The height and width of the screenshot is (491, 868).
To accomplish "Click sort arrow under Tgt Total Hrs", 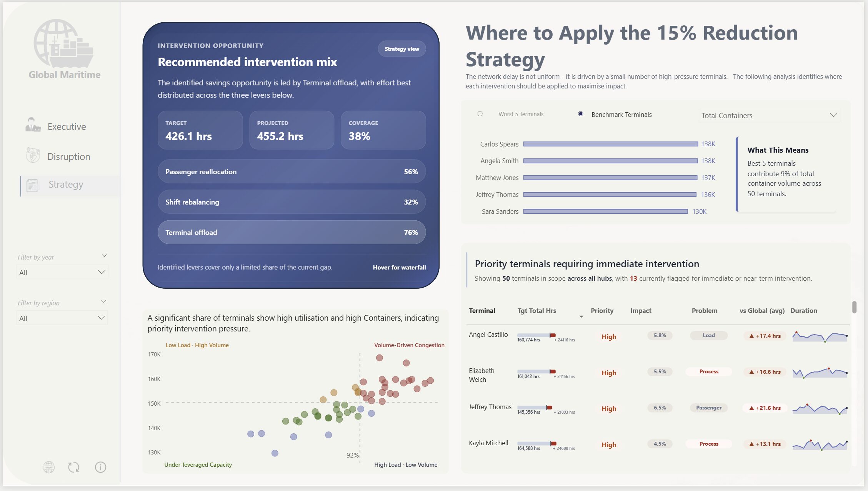I will tap(581, 317).
